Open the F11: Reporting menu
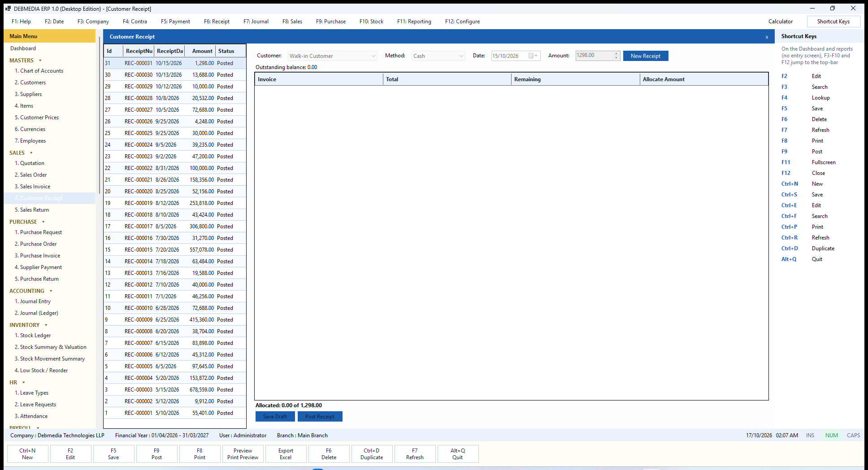Image resolution: width=868 pixels, height=470 pixels. click(414, 22)
